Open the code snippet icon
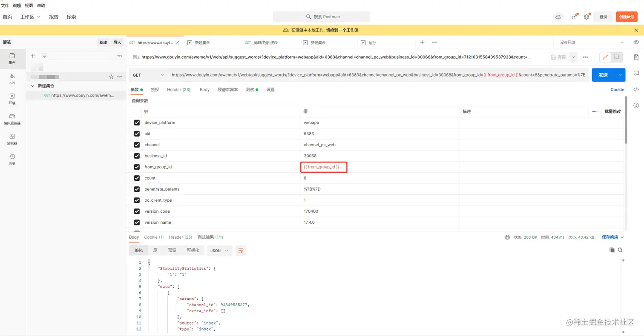 coord(636,89)
